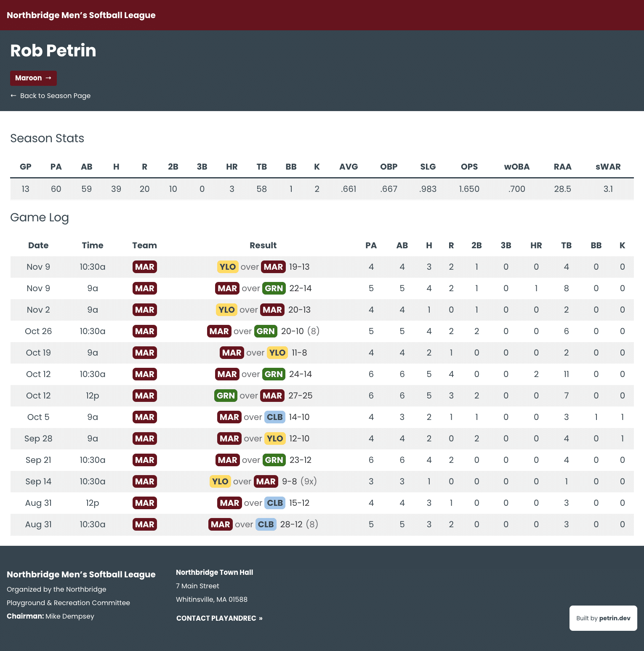Click the back arrow before Season Page text
The image size is (644, 651).
coord(13,96)
